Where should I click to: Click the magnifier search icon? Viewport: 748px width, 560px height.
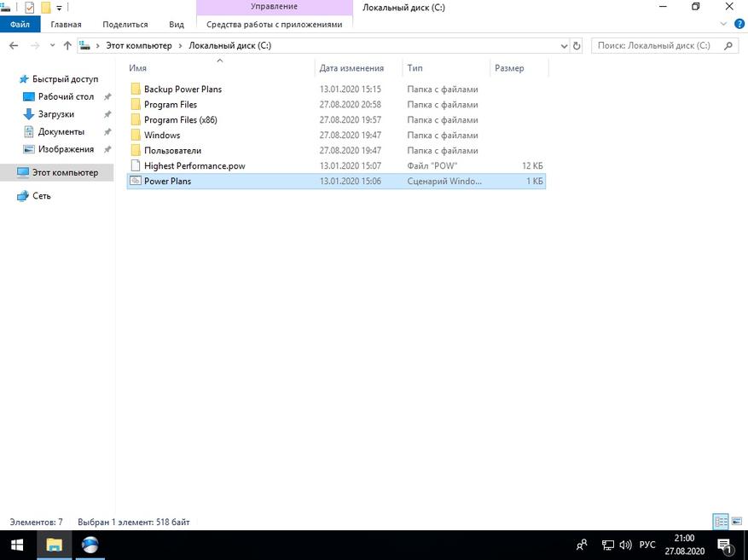coord(728,46)
